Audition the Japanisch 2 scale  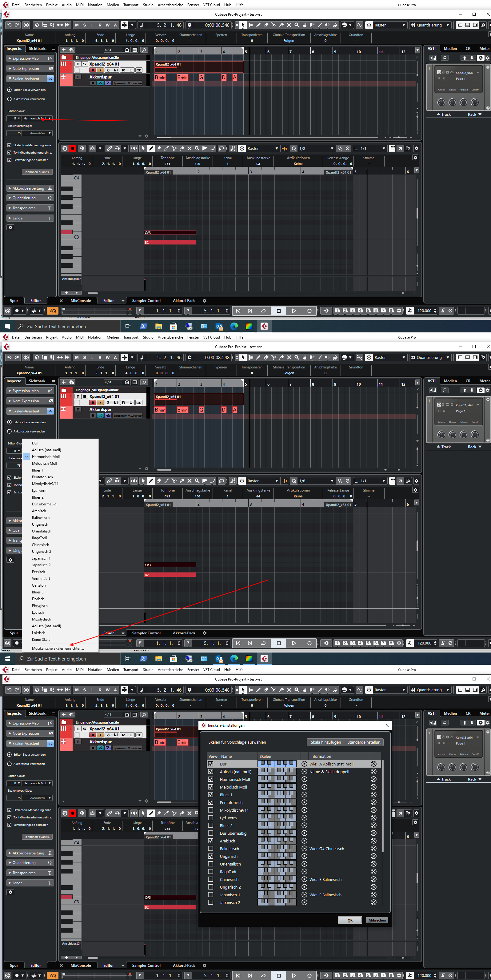click(x=304, y=902)
